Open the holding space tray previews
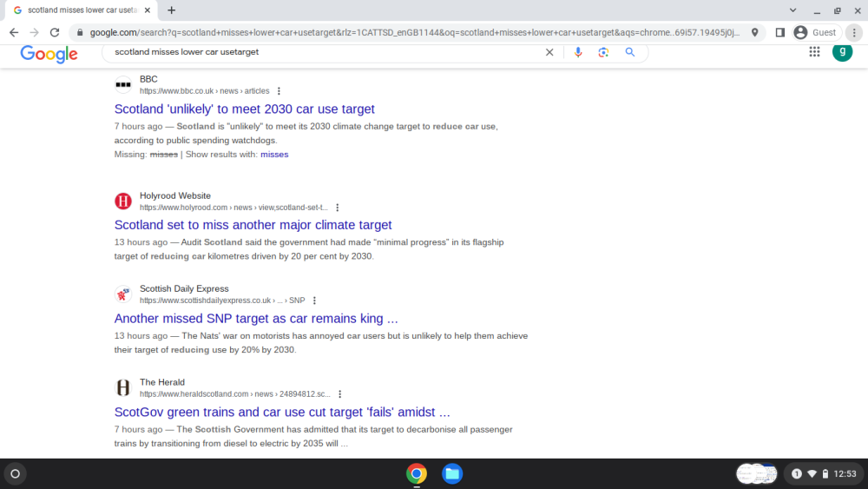868x489 pixels. 756,473
